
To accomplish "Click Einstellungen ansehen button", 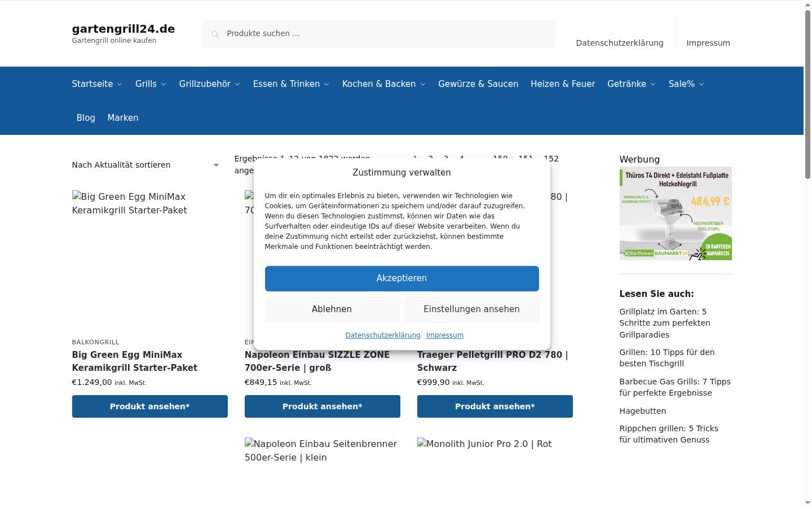I will pos(472,309).
